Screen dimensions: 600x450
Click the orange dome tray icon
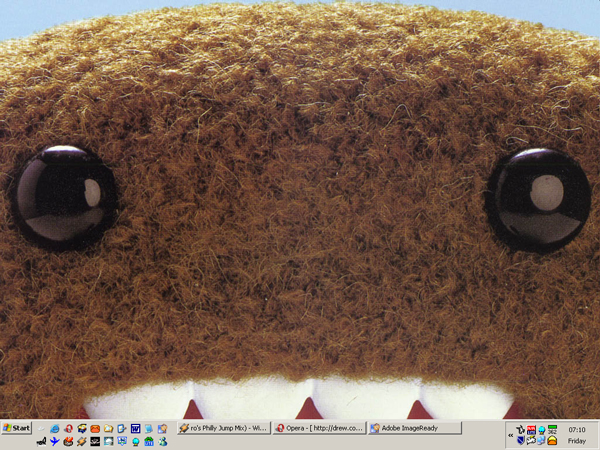552,440
